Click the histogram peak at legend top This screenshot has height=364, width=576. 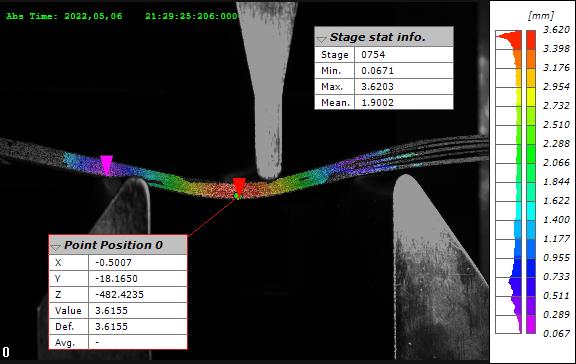(510, 37)
